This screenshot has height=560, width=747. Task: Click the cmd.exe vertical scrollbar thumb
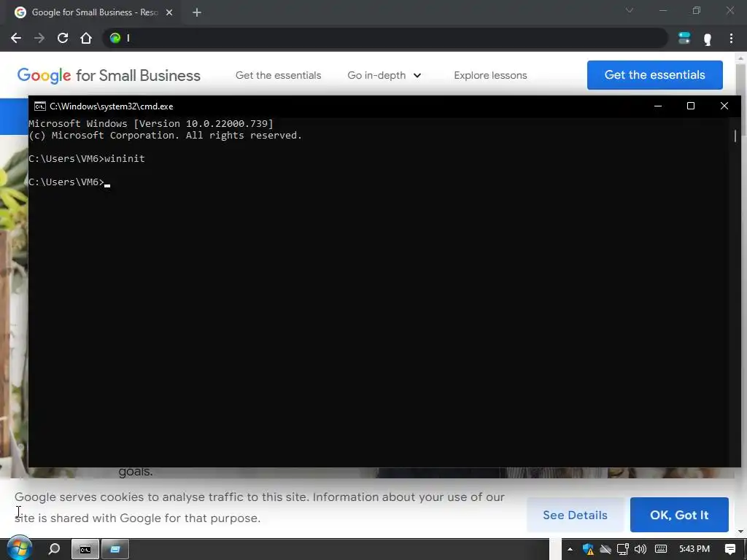pos(735,136)
